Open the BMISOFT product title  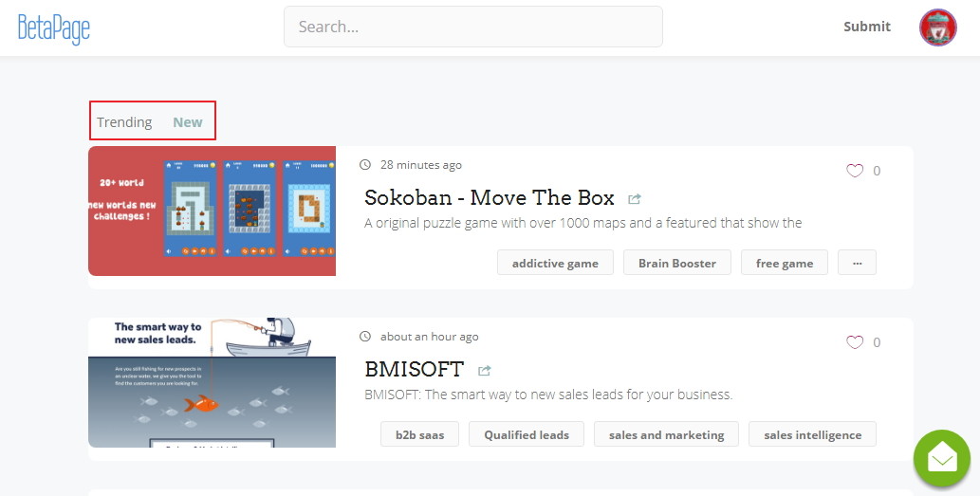[415, 369]
